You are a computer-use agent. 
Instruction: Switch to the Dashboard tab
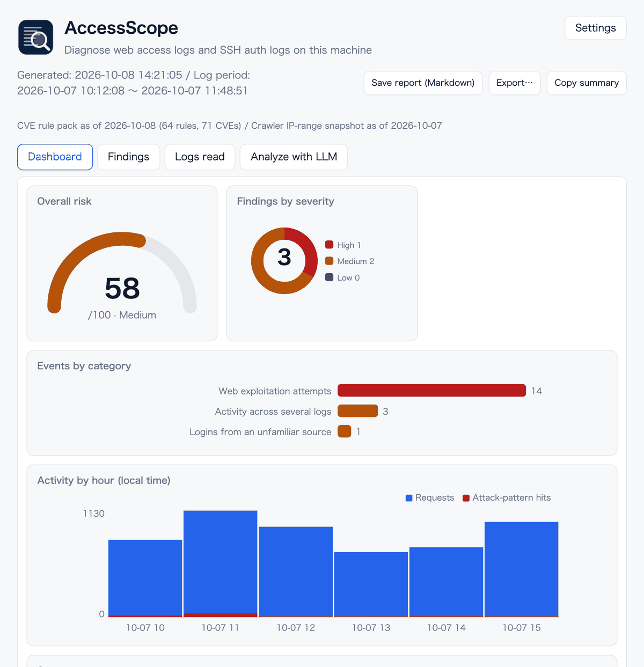click(x=55, y=157)
